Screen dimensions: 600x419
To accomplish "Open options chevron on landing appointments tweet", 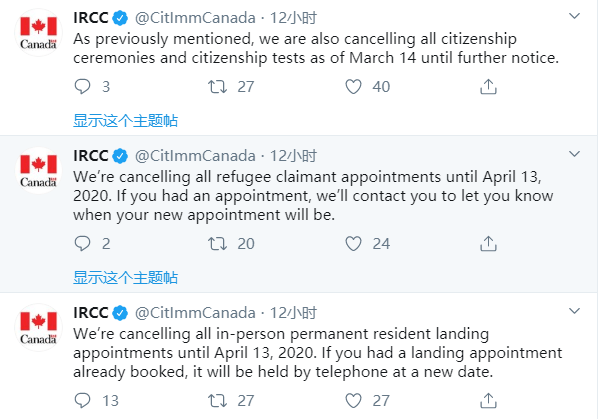I will (573, 311).
